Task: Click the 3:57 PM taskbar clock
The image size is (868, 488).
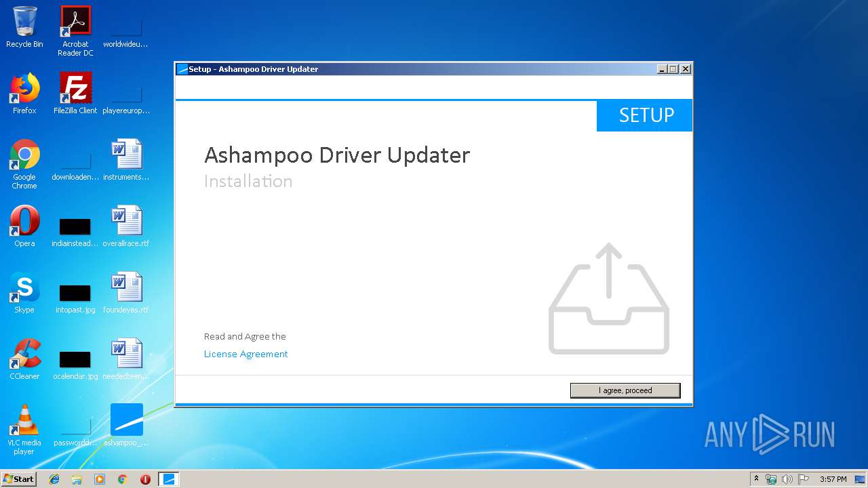Action: coord(833,479)
